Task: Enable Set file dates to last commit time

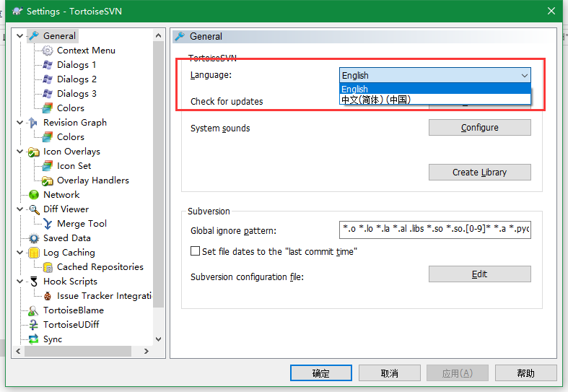Action: (x=196, y=251)
